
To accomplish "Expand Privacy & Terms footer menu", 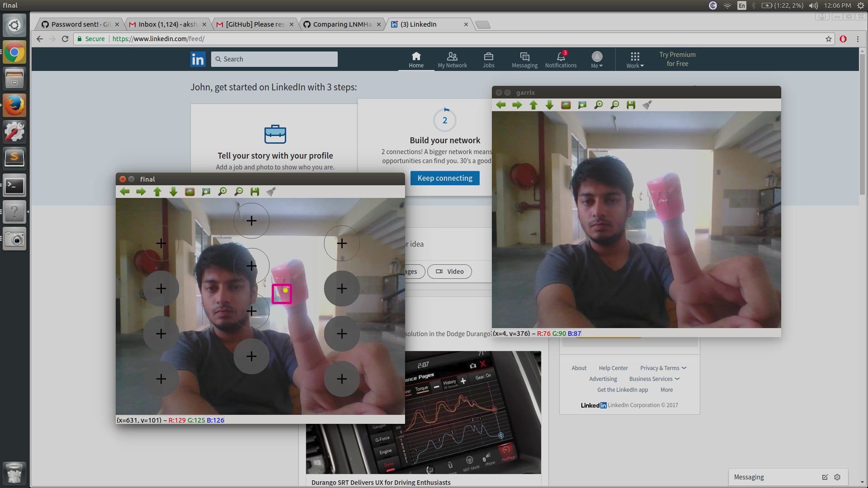I will pyautogui.click(x=663, y=368).
